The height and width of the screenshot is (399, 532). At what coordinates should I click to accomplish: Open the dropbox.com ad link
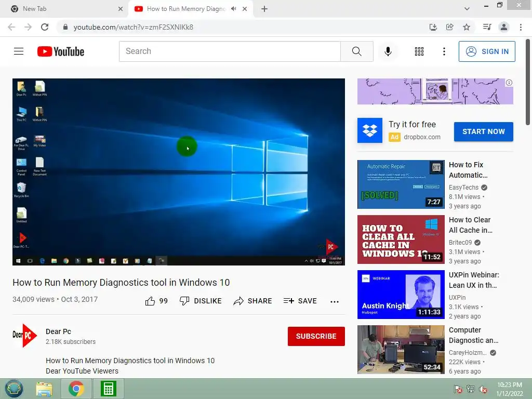[x=422, y=137]
